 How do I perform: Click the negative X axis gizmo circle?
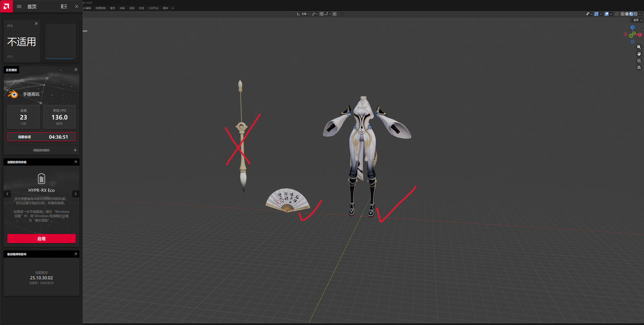(625, 34)
